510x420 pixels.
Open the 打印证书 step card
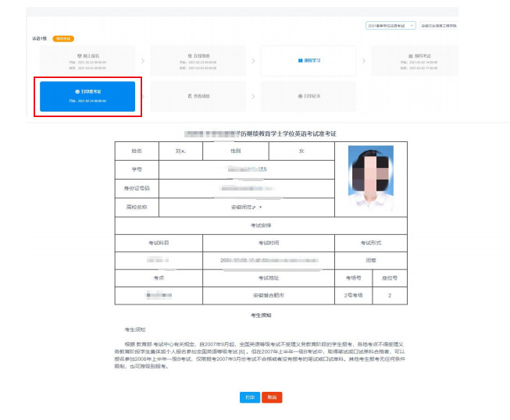[x=308, y=96]
